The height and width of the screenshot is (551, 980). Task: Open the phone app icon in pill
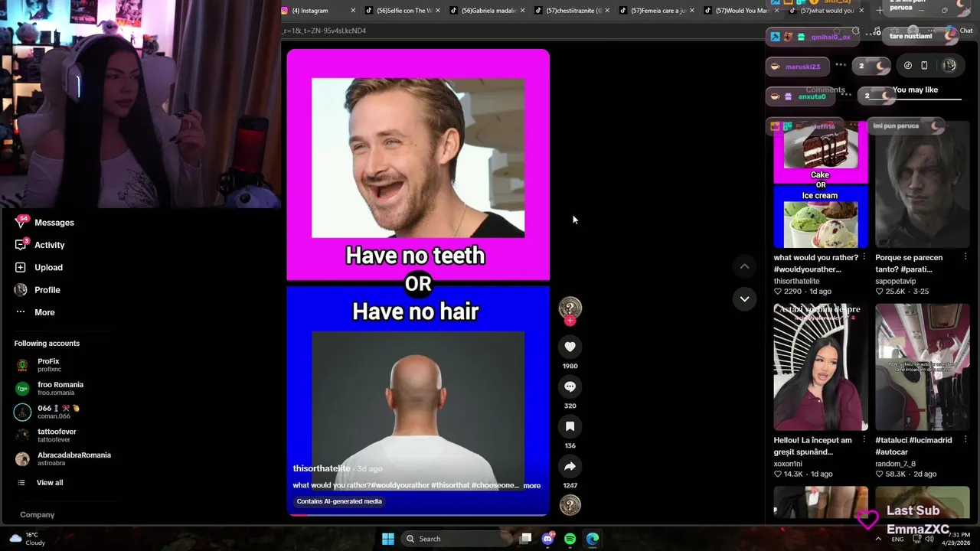click(924, 66)
